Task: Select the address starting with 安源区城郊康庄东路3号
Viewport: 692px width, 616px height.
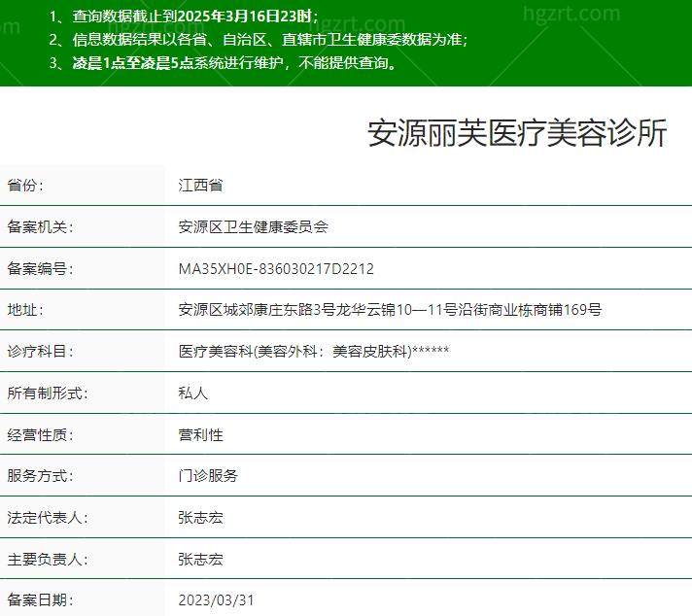Action: (x=390, y=310)
